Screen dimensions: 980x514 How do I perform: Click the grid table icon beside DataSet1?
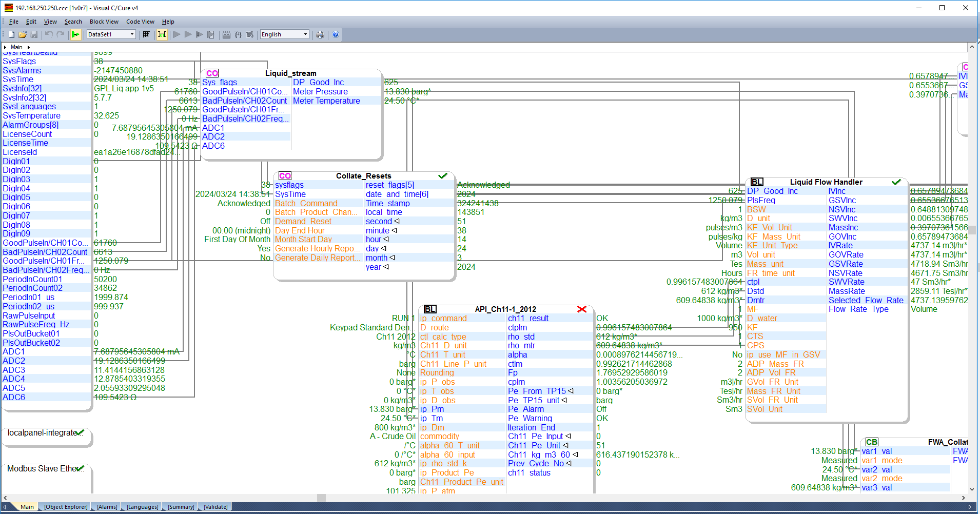pyautogui.click(x=146, y=34)
